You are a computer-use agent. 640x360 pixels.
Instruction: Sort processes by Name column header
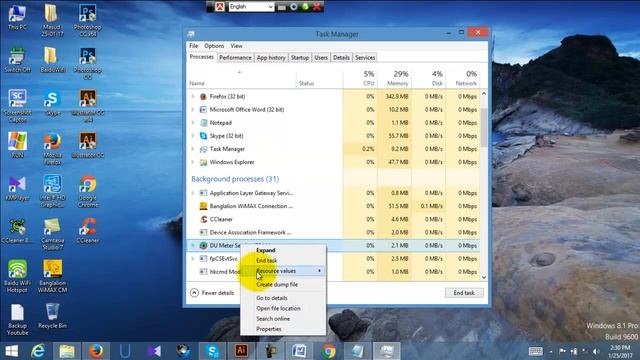(241, 78)
